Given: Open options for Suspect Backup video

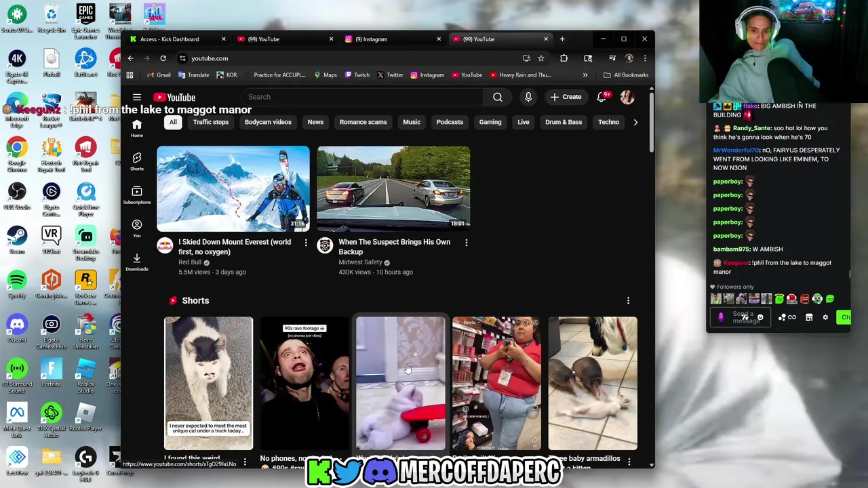Looking at the screenshot, I should click(466, 243).
